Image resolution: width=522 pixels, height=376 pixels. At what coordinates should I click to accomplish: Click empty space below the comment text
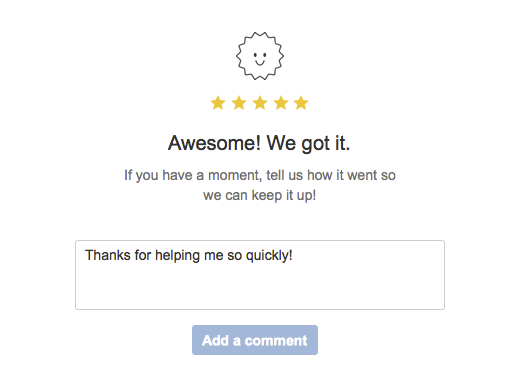click(260, 288)
